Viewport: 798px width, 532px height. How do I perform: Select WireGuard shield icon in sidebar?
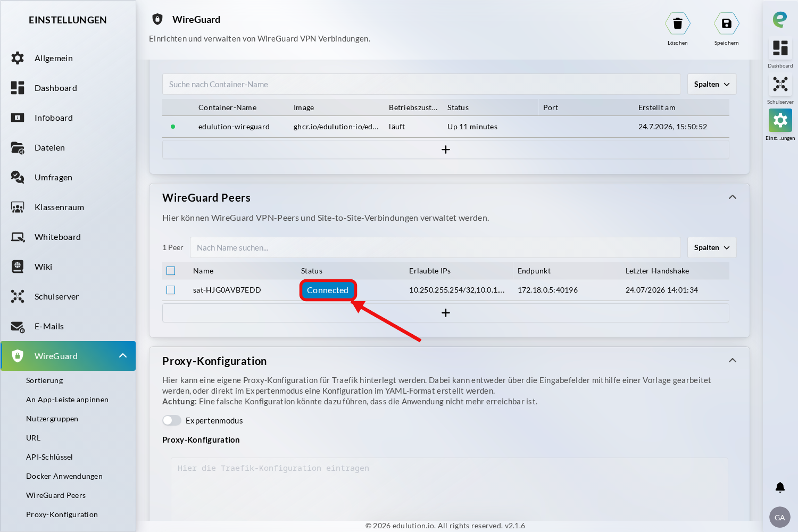tap(18, 356)
